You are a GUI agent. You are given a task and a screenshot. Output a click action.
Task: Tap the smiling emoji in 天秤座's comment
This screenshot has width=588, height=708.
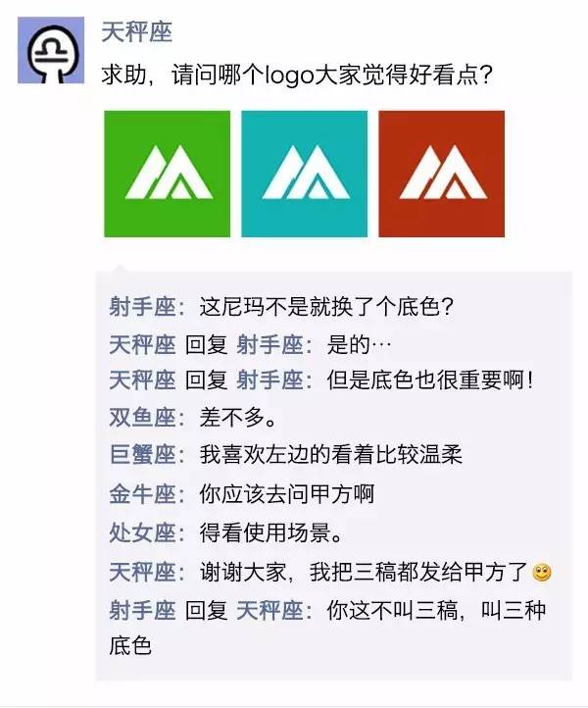542,573
